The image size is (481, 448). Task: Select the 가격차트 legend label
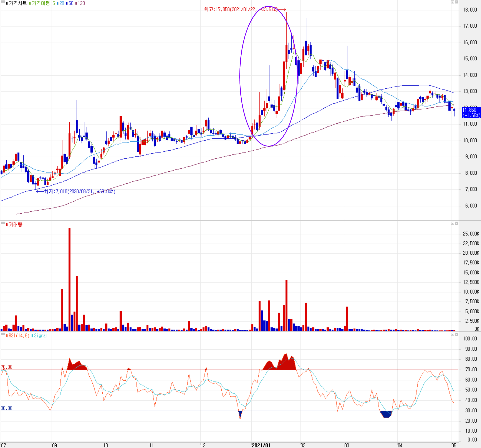pyautogui.click(x=17, y=3)
